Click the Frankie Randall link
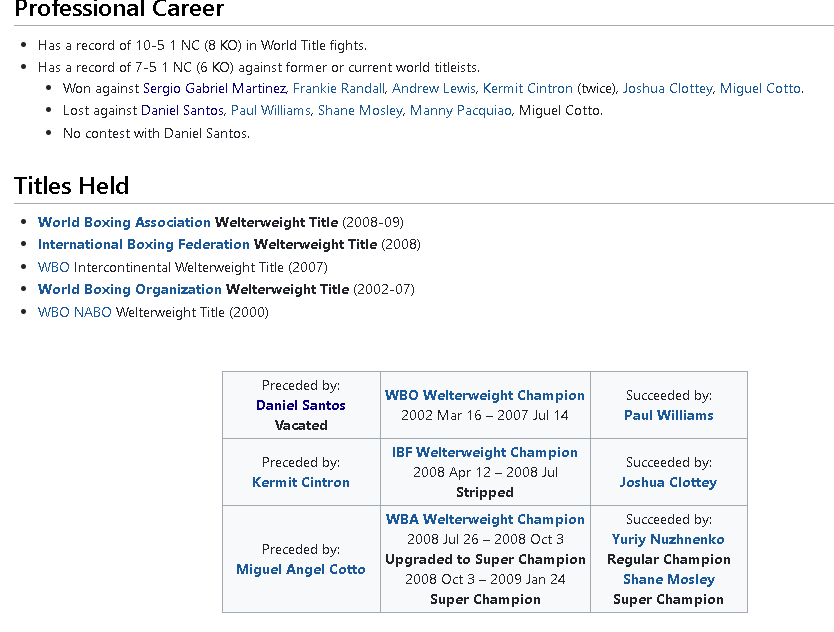Viewport: 834px width, 632px height. (338, 88)
